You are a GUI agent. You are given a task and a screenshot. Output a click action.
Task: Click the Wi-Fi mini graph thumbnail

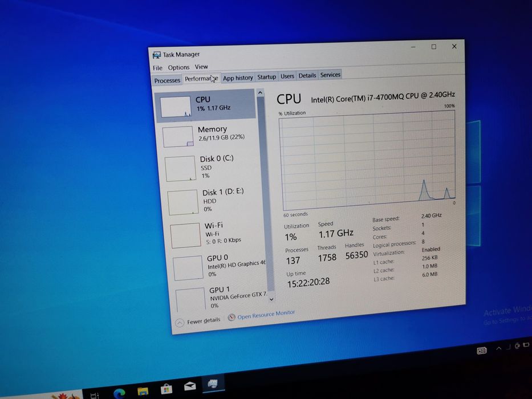click(185, 235)
